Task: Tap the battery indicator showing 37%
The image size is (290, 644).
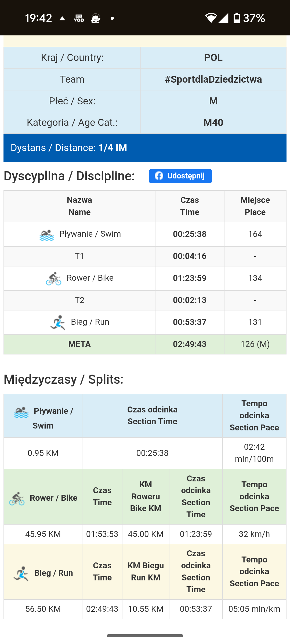Action: coord(249,18)
